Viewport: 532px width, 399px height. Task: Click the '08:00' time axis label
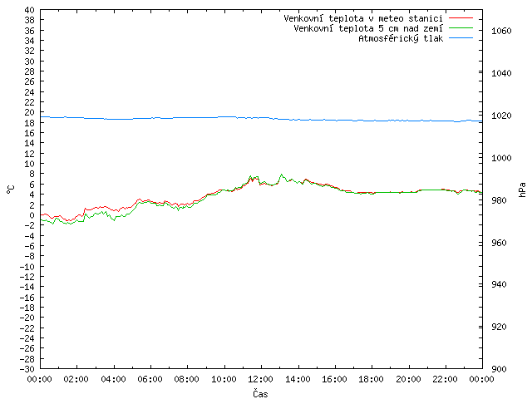[187, 379]
